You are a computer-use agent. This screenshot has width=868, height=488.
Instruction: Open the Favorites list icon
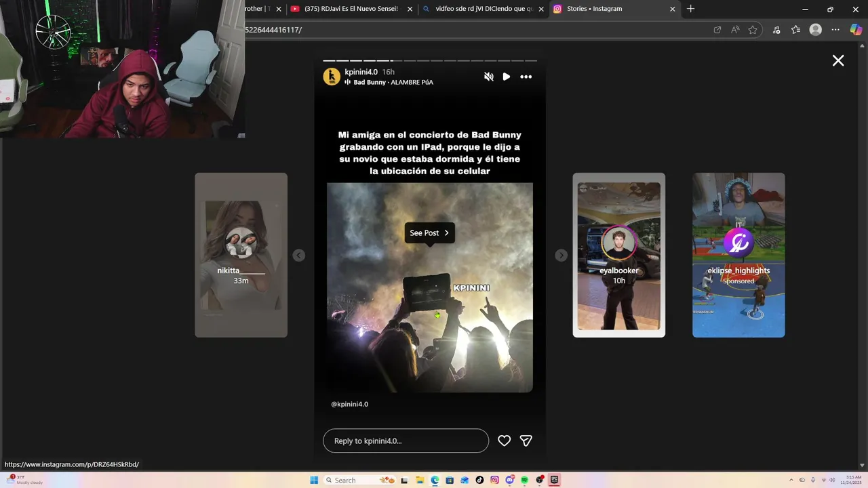[x=796, y=30]
